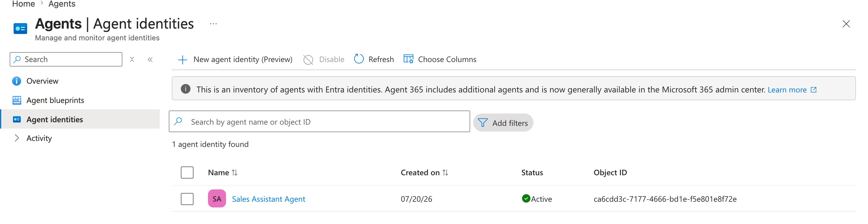Image resolution: width=868 pixels, height=224 pixels.
Task: Open Sales Assistant Agent link
Action: tap(269, 199)
